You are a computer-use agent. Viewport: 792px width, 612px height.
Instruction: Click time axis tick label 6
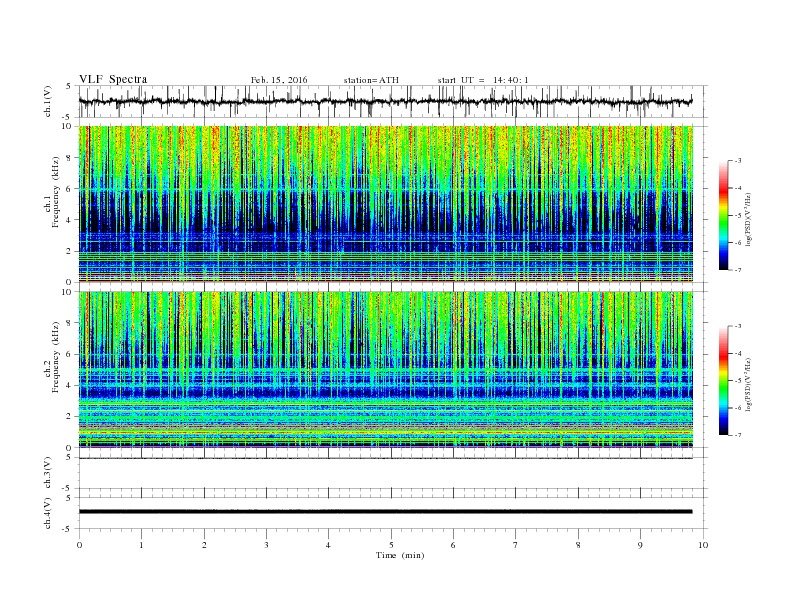tap(453, 545)
